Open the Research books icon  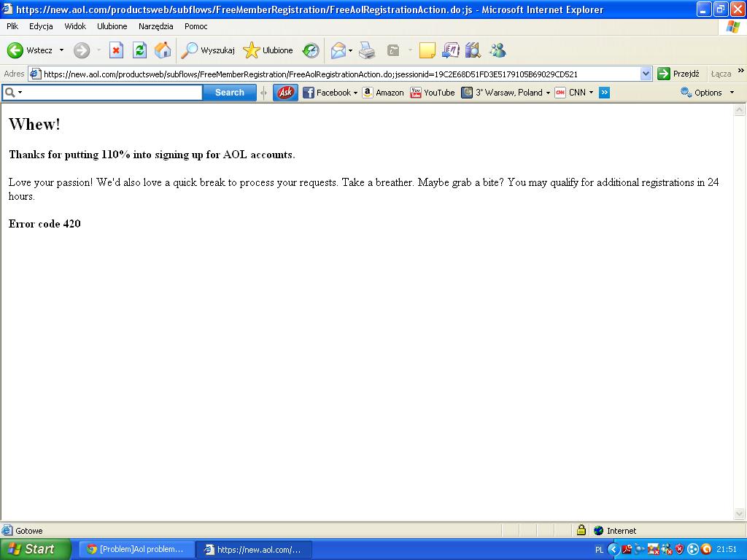(x=473, y=50)
